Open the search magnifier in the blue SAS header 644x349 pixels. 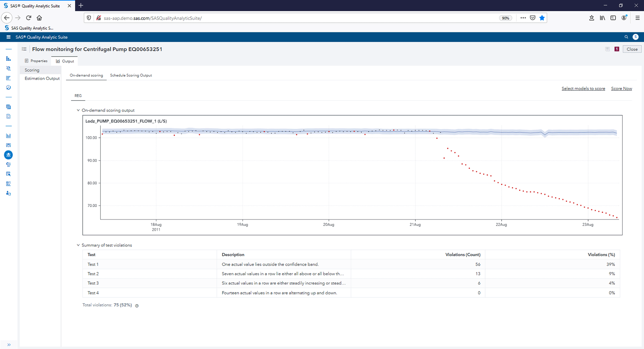(626, 37)
